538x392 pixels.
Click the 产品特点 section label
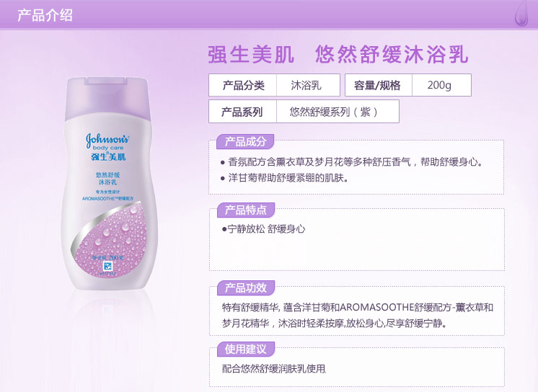click(246, 210)
